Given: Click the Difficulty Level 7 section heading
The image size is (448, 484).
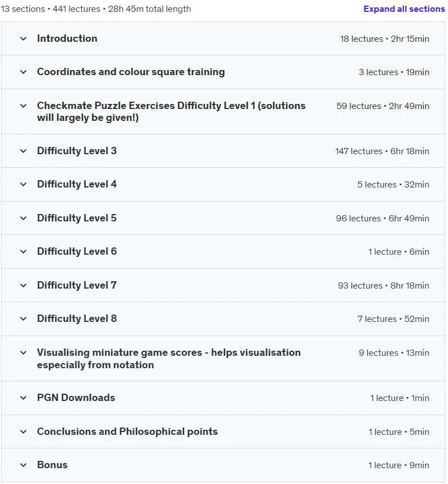Looking at the screenshot, I should click(77, 285).
